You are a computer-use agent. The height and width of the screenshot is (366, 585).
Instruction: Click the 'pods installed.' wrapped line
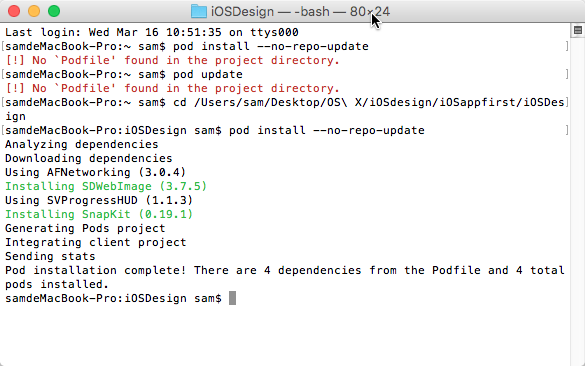click(x=57, y=284)
